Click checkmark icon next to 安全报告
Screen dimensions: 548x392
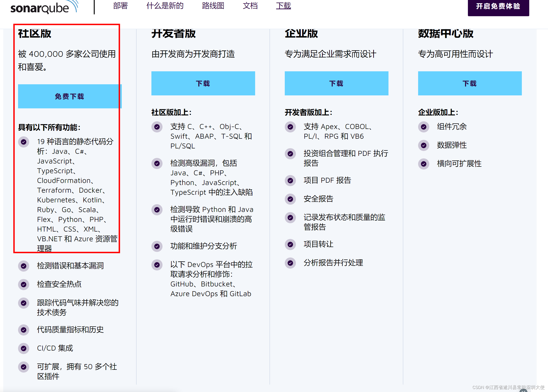pos(290,199)
